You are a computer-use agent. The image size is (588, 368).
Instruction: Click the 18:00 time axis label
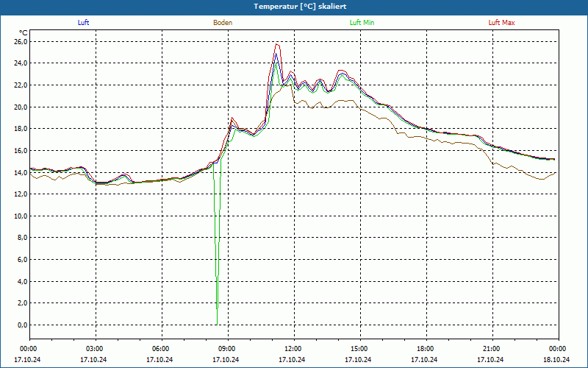pyautogui.click(x=426, y=349)
